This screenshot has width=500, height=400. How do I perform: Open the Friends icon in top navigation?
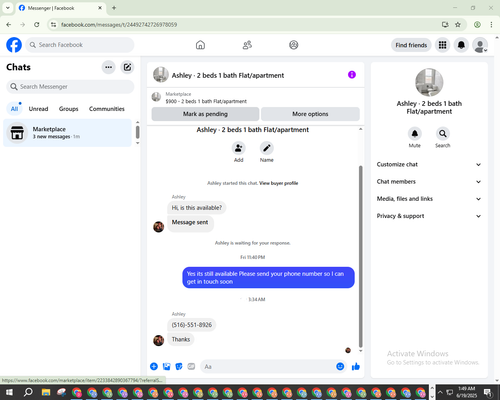(247, 45)
